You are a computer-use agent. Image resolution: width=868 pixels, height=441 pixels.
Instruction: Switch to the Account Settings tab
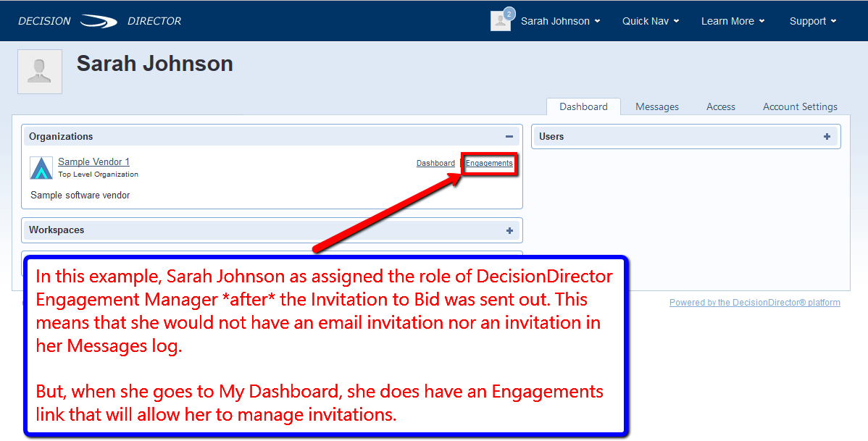point(800,106)
